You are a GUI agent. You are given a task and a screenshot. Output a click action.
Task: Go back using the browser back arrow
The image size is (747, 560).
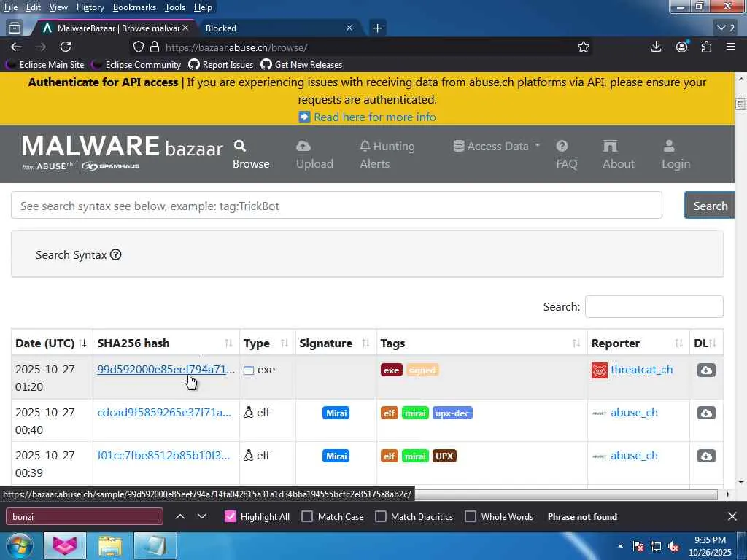[16, 47]
